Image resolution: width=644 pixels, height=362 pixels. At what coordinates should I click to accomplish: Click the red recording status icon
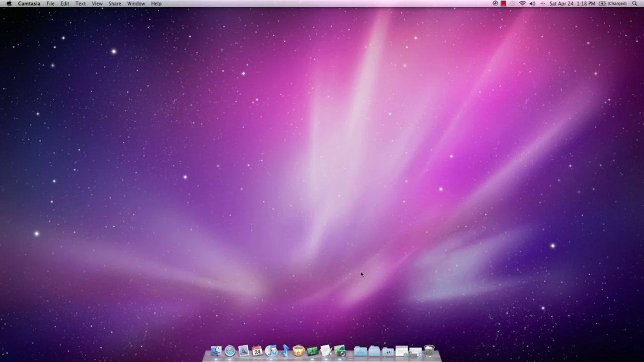tap(503, 3)
